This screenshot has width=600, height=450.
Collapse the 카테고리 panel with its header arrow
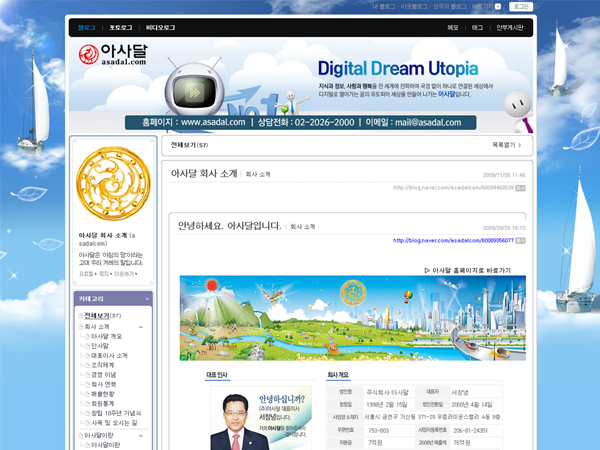click(x=147, y=299)
